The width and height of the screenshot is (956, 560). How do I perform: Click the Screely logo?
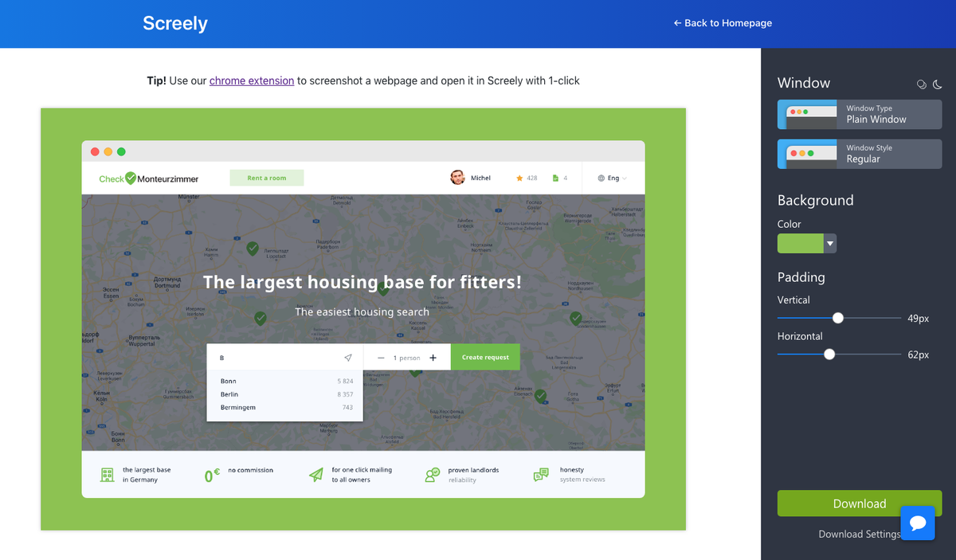click(x=175, y=23)
